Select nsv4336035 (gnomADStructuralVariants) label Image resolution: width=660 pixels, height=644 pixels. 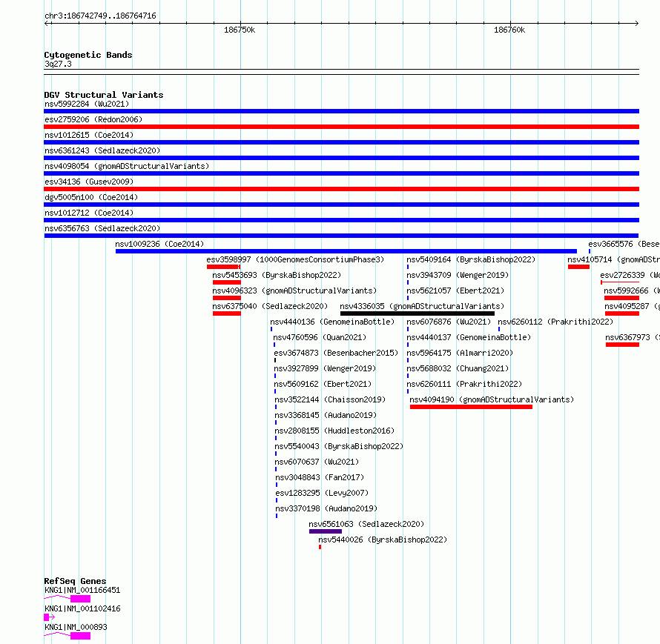click(422, 306)
